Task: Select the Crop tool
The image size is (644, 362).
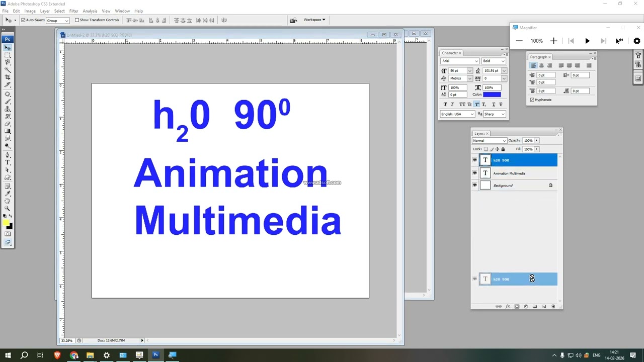Action: pyautogui.click(x=8, y=77)
